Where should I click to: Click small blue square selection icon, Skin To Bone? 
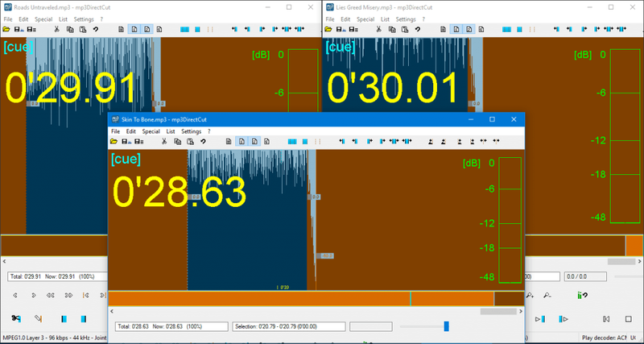point(305,141)
